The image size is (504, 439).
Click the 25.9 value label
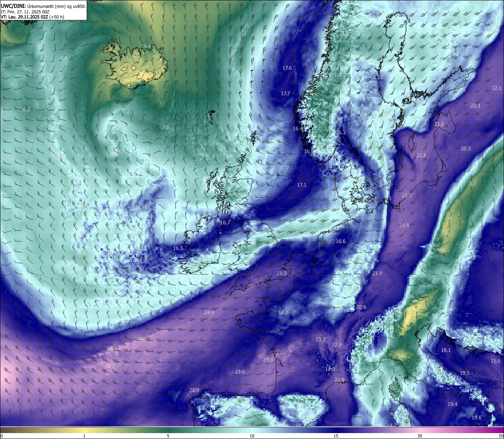pos(268,359)
